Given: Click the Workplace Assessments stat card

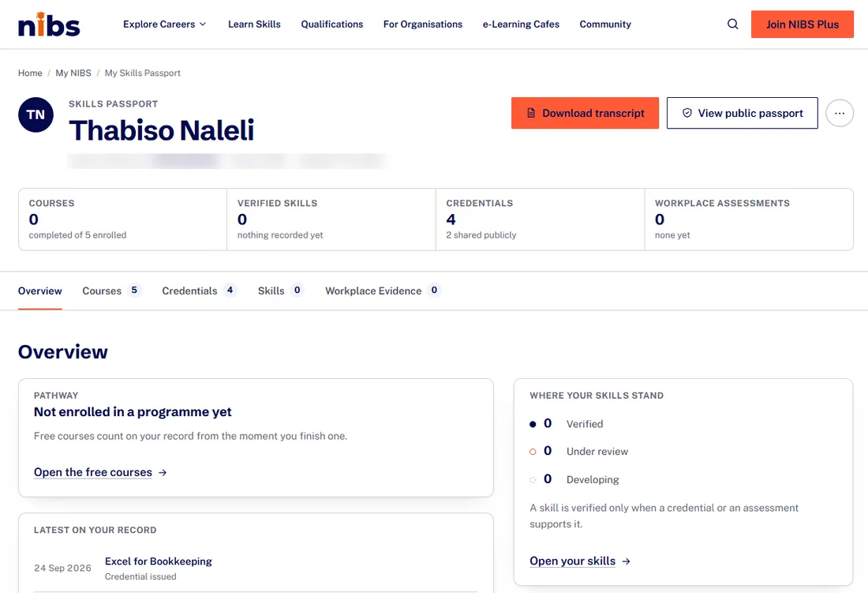Looking at the screenshot, I should (x=749, y=220).
